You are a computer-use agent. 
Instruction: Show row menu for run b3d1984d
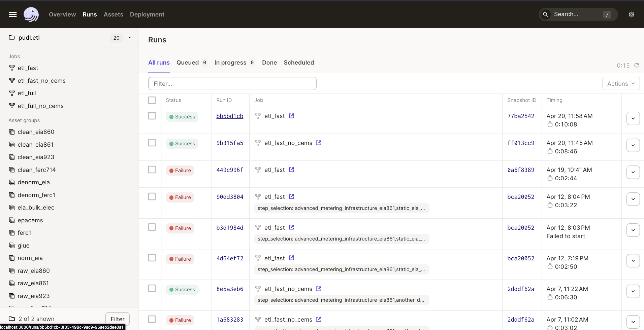(x=633, y=230)
